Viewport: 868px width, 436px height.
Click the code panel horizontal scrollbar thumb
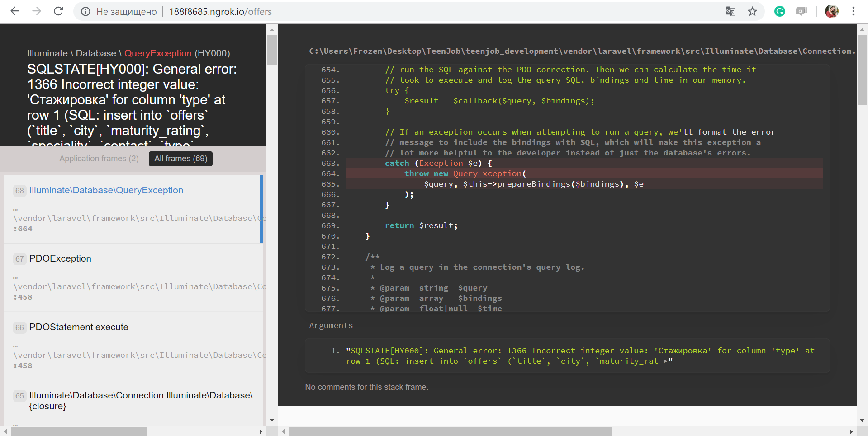(x=451, y=431)
